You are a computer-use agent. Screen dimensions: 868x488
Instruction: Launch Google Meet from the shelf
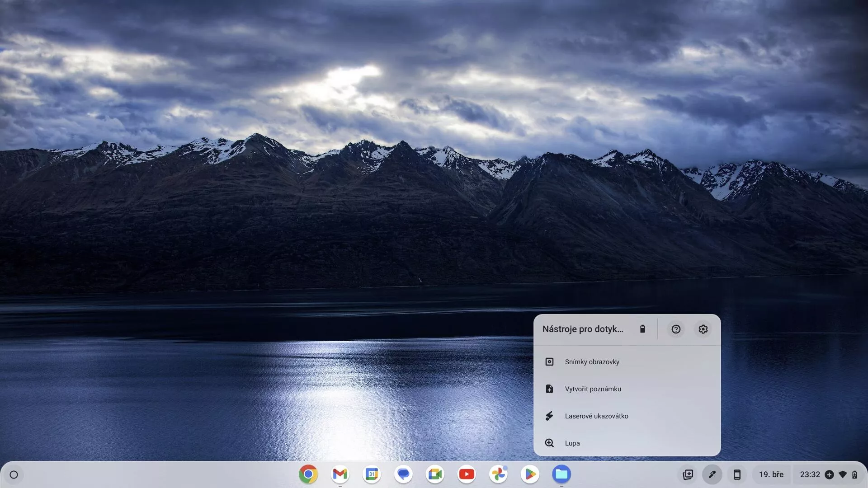(x=435, y=474)
